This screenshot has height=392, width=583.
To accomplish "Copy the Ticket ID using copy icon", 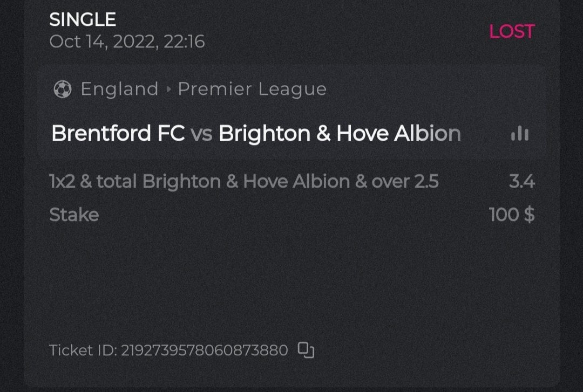I will pos(306,350).
